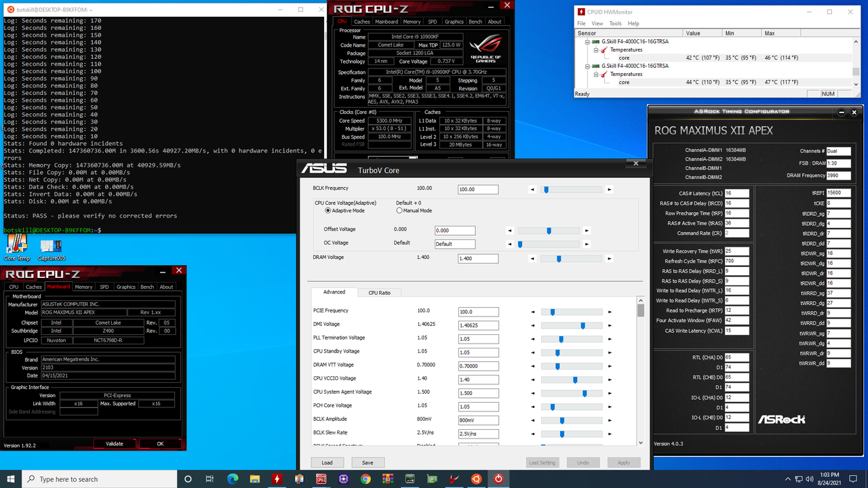The height and width of the screenshot is (488, 868).
Task: Click the DRAM Voltage slider handle
Action: 559,258
